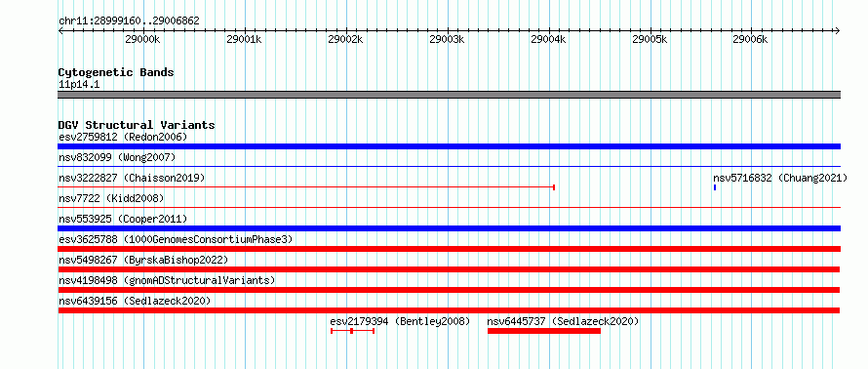Click the thin blue nsv832099 variant line
Image resolution: width=868 pixels, height=369 pixels.
pyautogui.click(x=449, y=166)
